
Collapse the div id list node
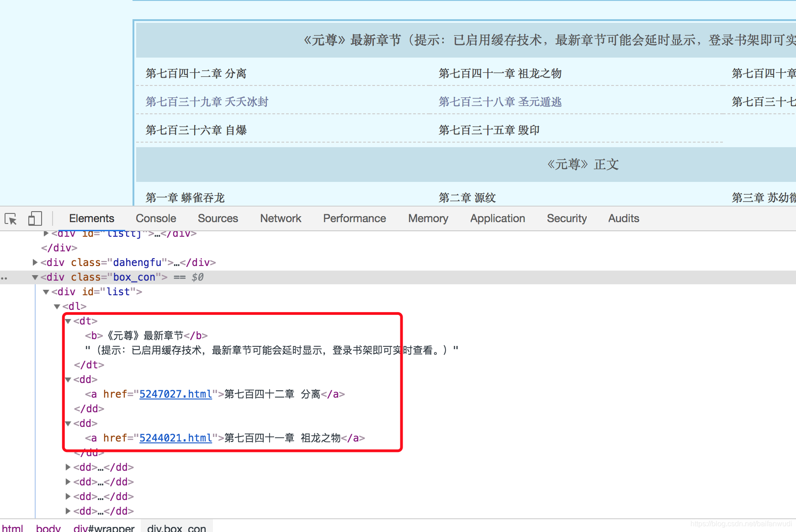(46, 292)
